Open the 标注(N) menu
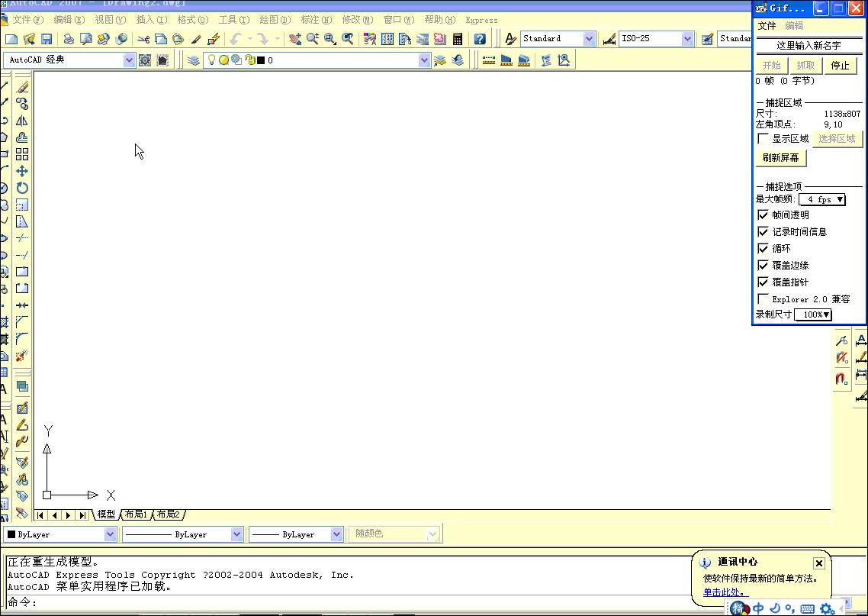 pyautogui.click(x=316, y=20)
